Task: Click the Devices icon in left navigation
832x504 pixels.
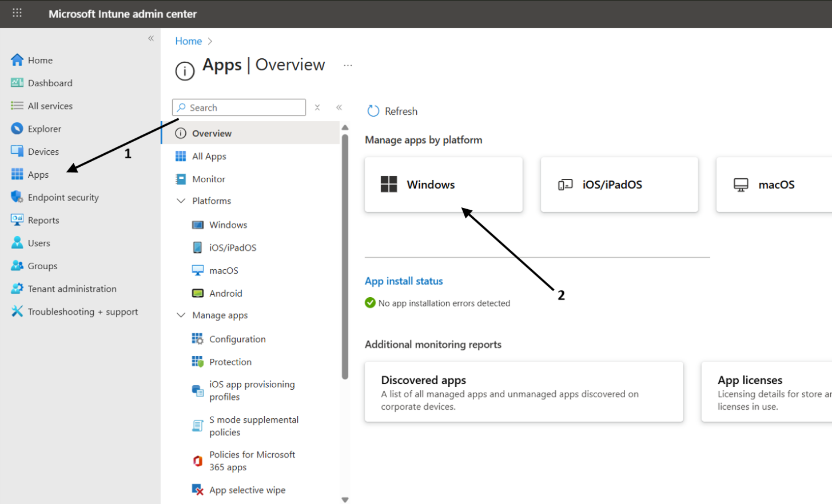Action: click(x=17, y=151)
